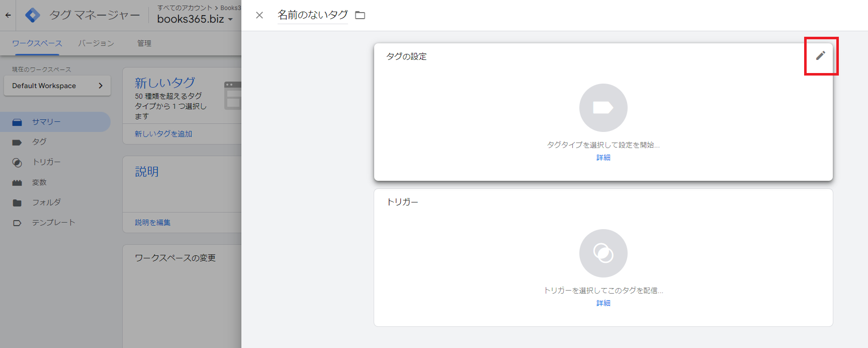This screenshot has height=348, width=868.
Task: Click the タグ マネージャー title text
Action: coord(95,15)
